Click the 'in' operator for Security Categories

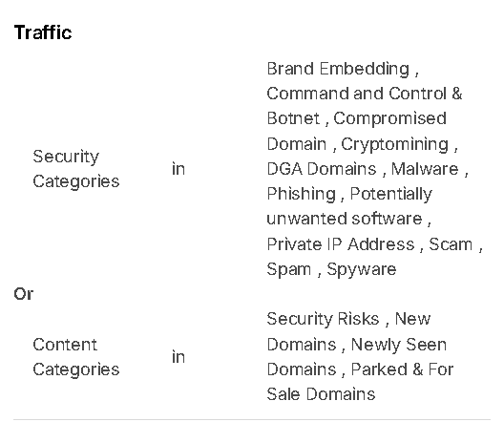(x=178, y=169)
